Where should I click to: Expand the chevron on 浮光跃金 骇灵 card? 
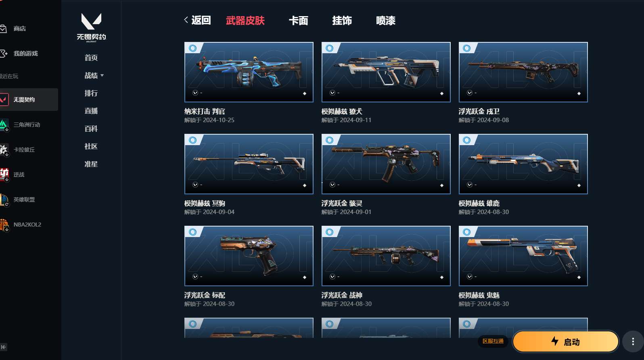coord(332,185)
